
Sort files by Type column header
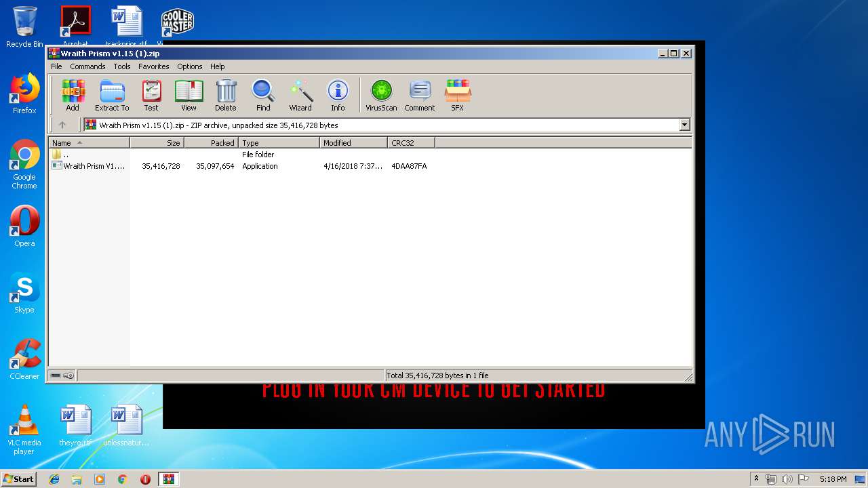[x=279, y=143]
